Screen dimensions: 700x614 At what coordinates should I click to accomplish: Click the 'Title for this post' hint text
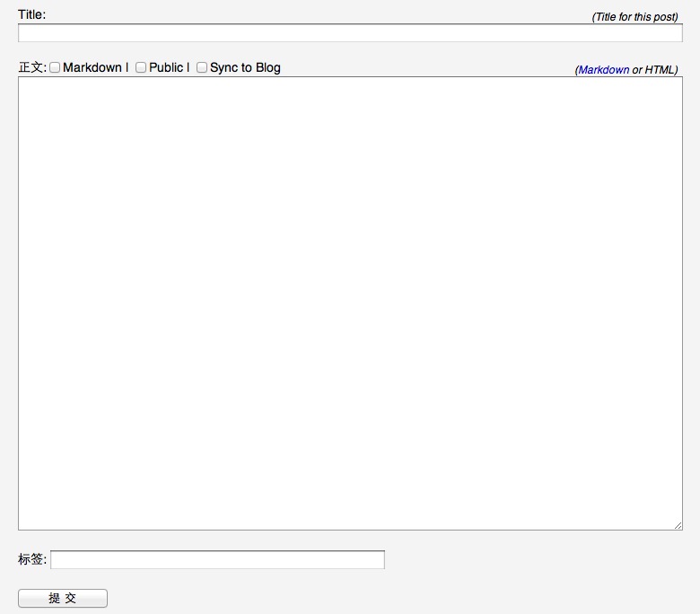click(634, 17)
